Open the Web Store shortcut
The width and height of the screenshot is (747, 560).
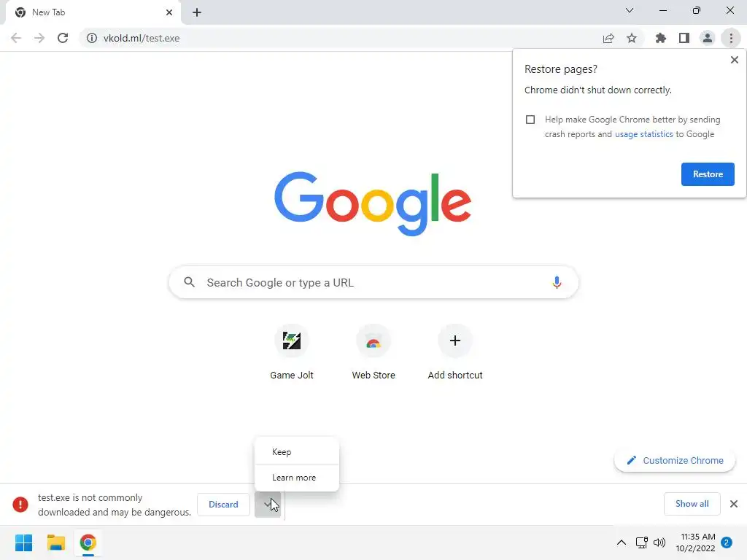pyautogui.click(x=373, y=353)
